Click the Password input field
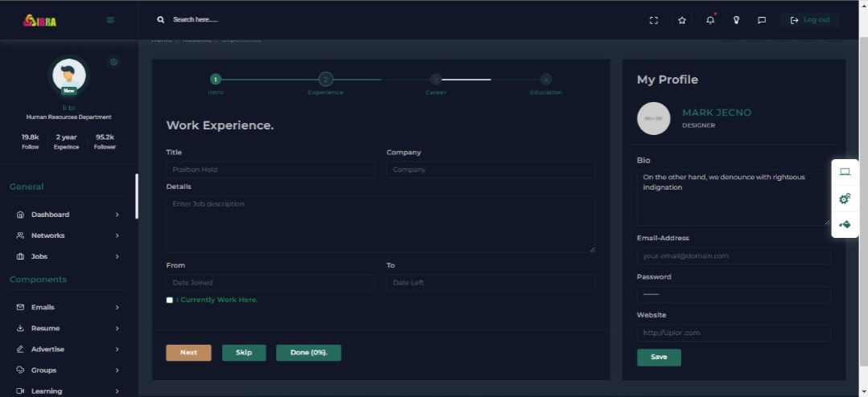This screenshot has width=868, height=397. [x=734, y=295]
